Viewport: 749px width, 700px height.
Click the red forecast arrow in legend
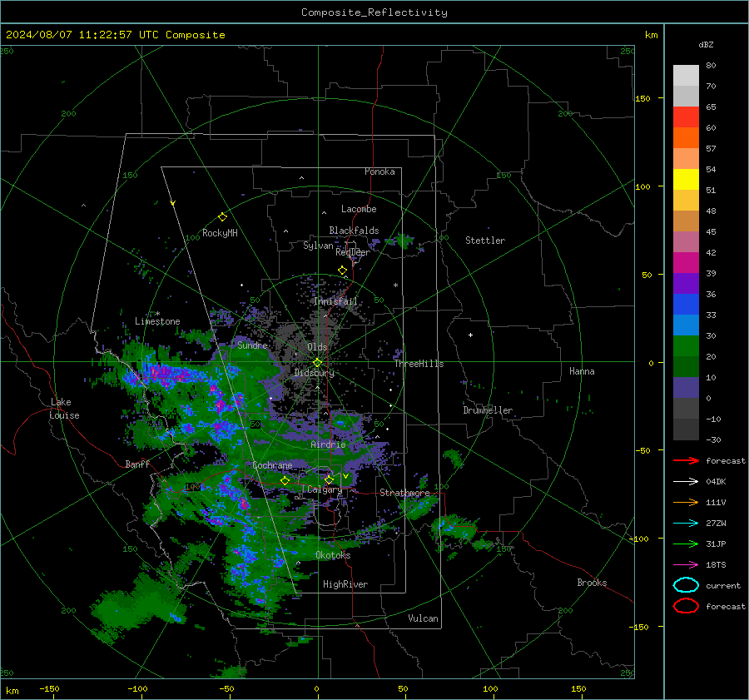(686, 460)
